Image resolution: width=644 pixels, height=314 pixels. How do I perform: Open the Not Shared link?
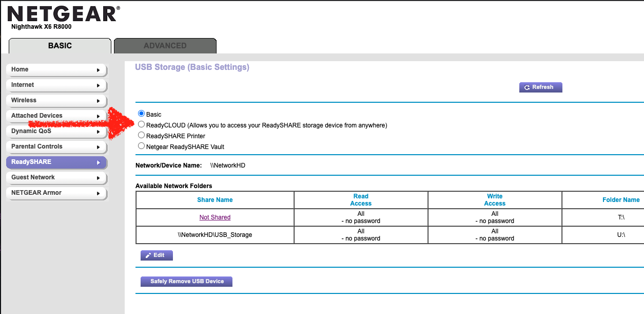[x=214, y=217]
